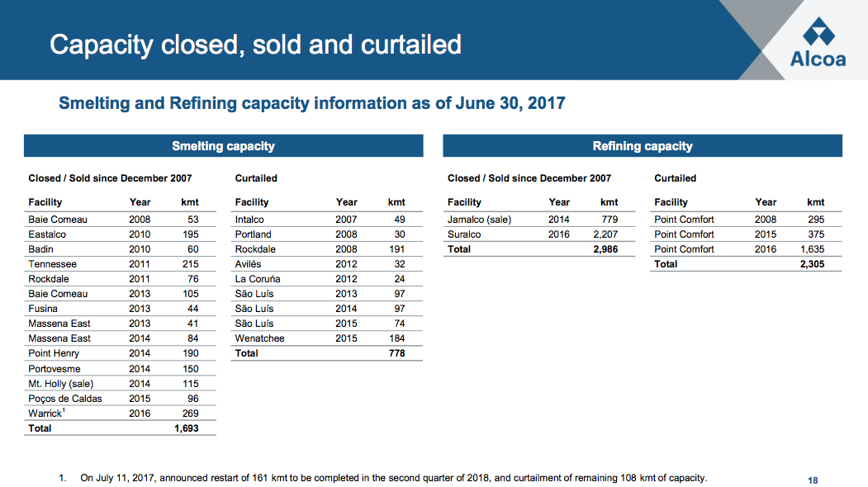Click the Alcoa logo icon
The image size is (868, 487).
pyautogui.click(x=818, y=31)
